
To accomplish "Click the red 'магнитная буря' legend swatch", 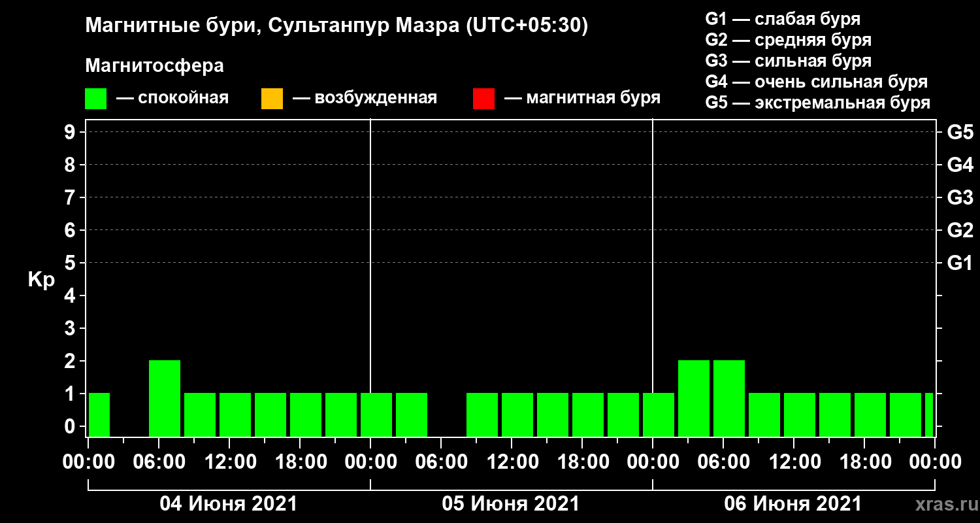I will coord(483,99).
